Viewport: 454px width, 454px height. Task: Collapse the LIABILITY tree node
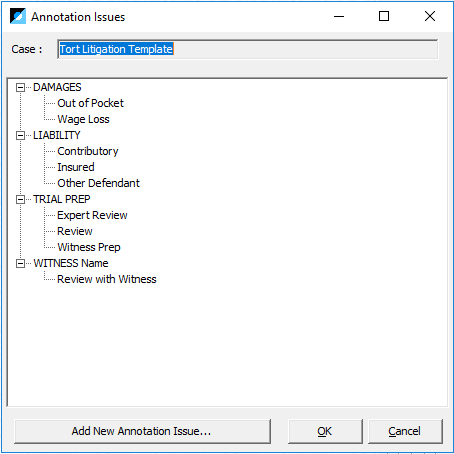(x=21, y=135)
